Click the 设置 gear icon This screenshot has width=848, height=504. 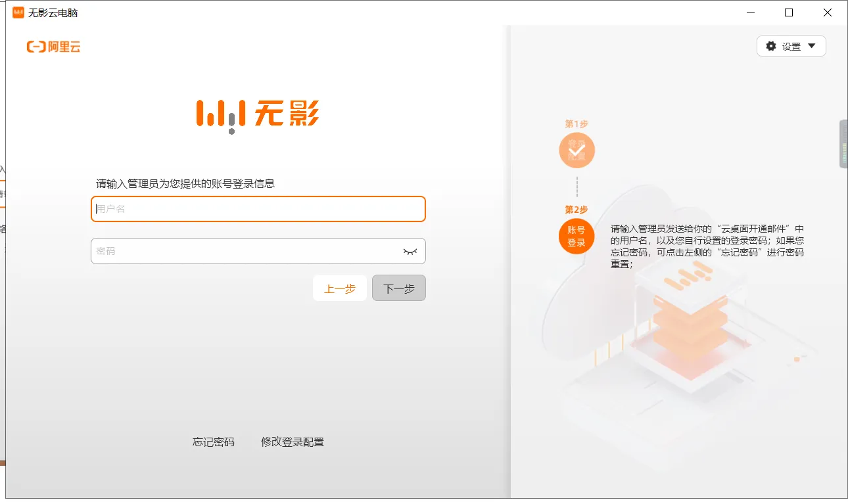click(771, 46)
